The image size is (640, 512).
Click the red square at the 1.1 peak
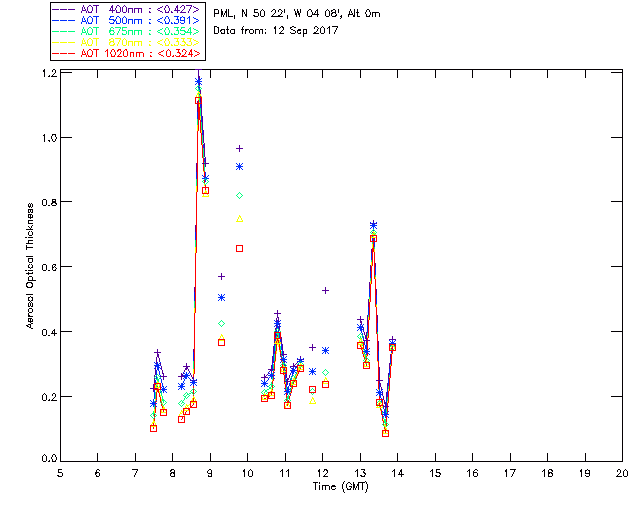click(198, 100)
